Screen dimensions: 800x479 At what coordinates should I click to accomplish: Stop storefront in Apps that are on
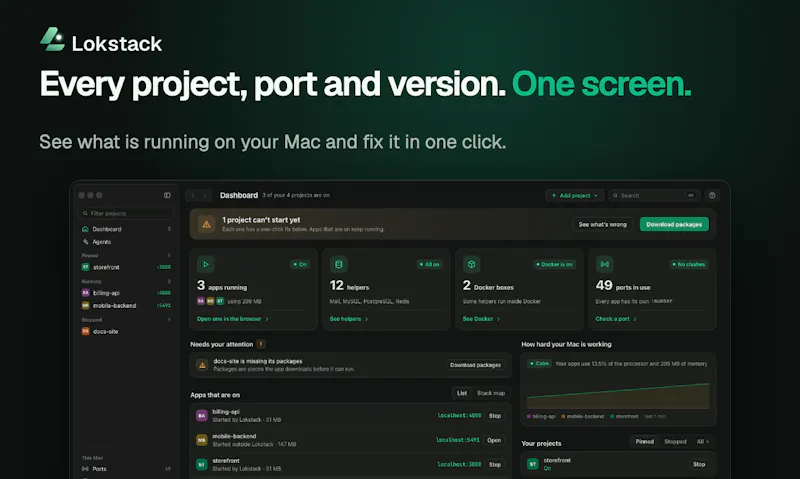495,465
